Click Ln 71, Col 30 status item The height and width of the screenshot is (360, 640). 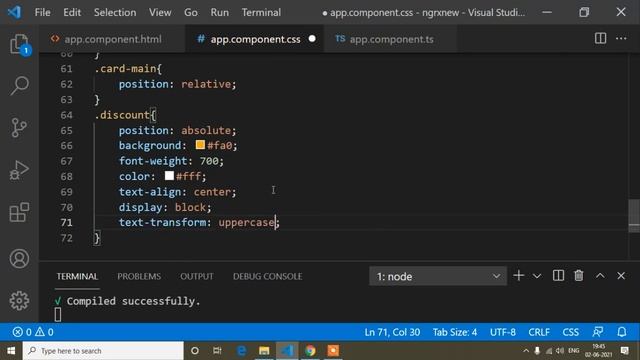point(392,332)
